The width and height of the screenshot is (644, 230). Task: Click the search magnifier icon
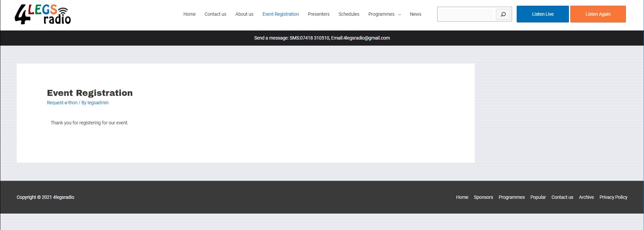pyautogui.click(x=503, y=14)
